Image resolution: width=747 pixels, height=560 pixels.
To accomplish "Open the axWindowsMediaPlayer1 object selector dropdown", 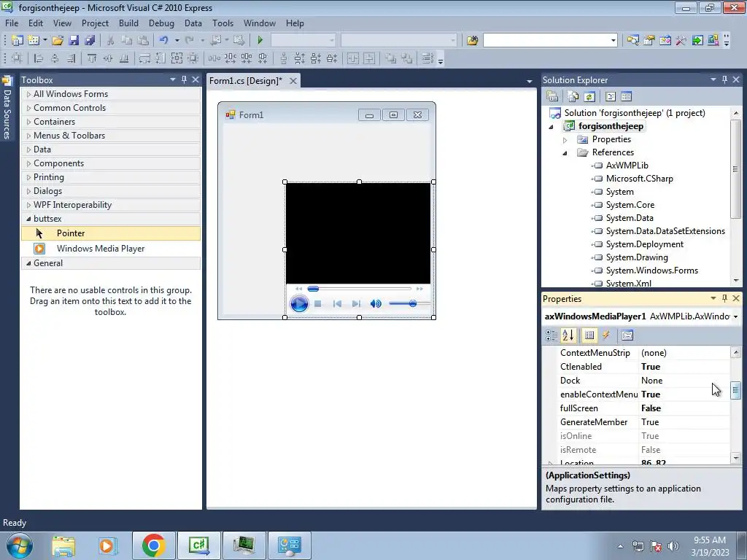I will click(735, 316).
